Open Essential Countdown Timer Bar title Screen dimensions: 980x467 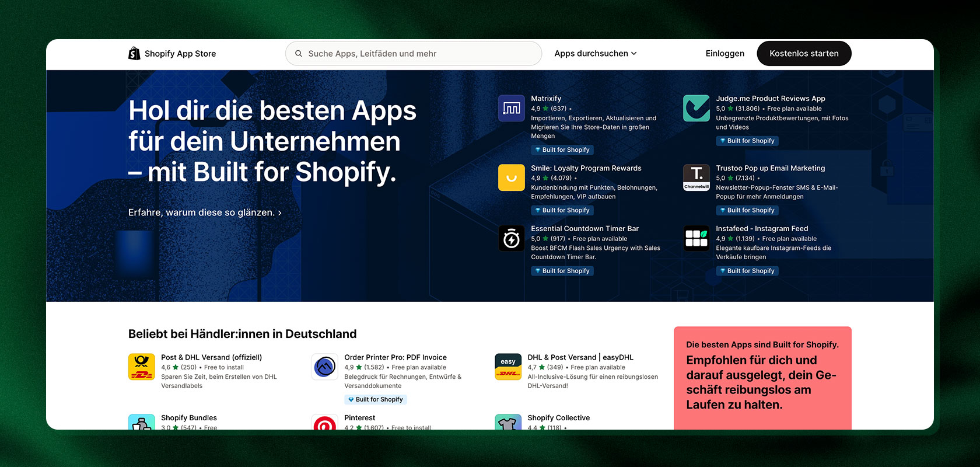coord(585,229)
